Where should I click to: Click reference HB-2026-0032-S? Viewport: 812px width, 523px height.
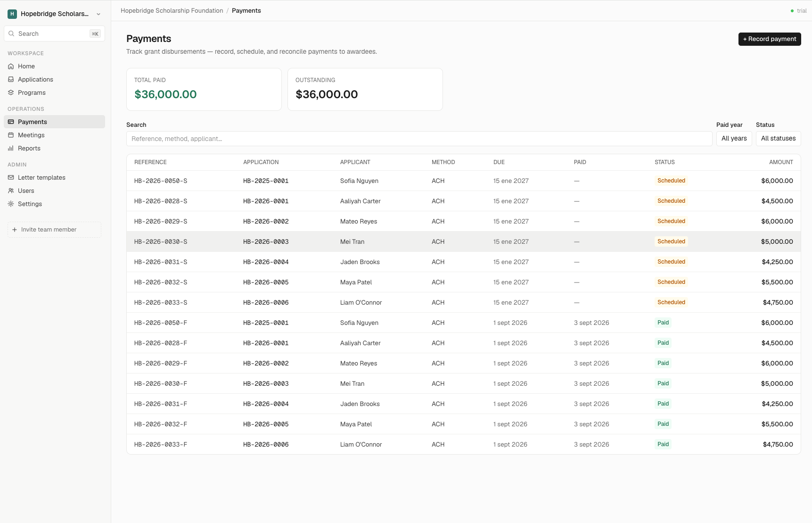coord(161,282)
